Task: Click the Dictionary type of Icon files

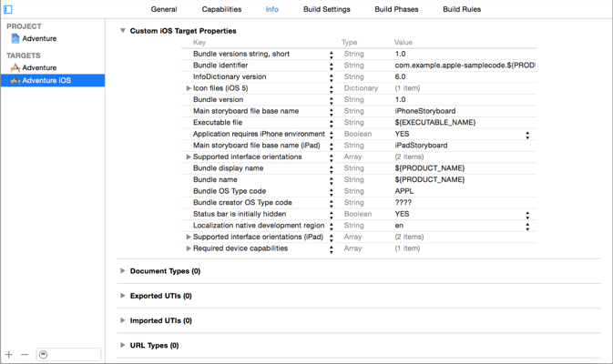Action: pyautogui.click(x=361, y=88)
